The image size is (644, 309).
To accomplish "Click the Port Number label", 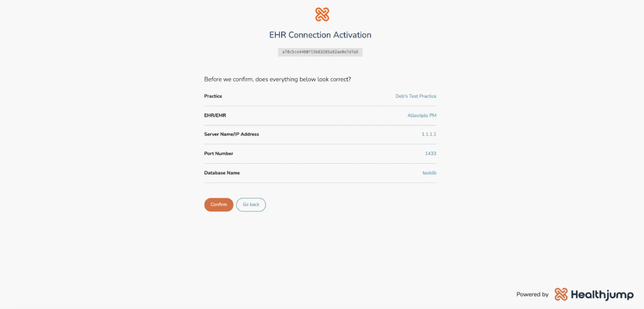I will coord(219,154).
